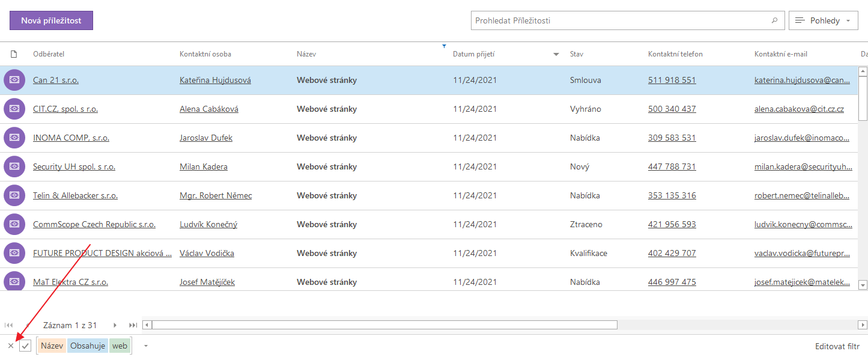868x357 pixels.
Task: Open the INOMA COMP, s.r.o. customer link
Action: (71, 138)
